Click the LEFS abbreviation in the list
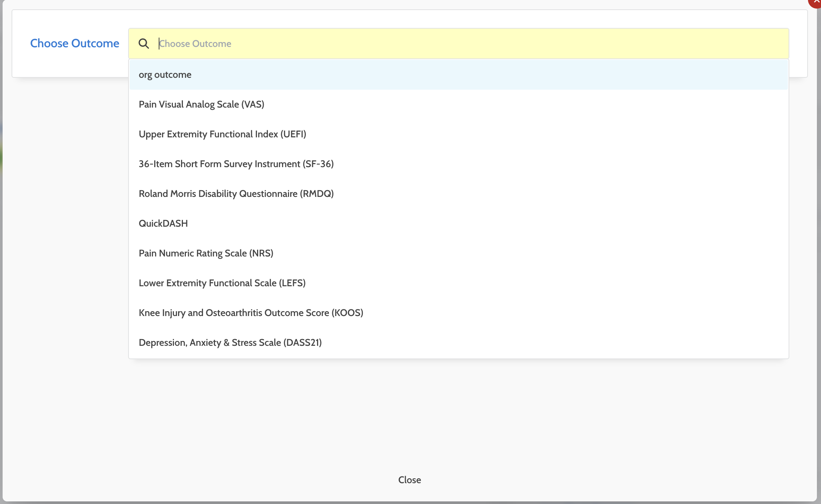This screenshot has width=821, height=504. 292,283
